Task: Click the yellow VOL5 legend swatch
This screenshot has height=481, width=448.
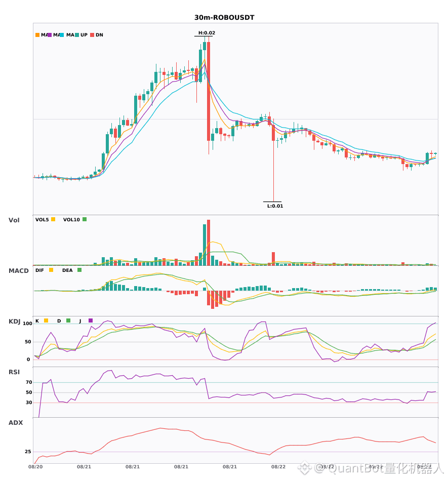Action: click(x=53, y=219)
